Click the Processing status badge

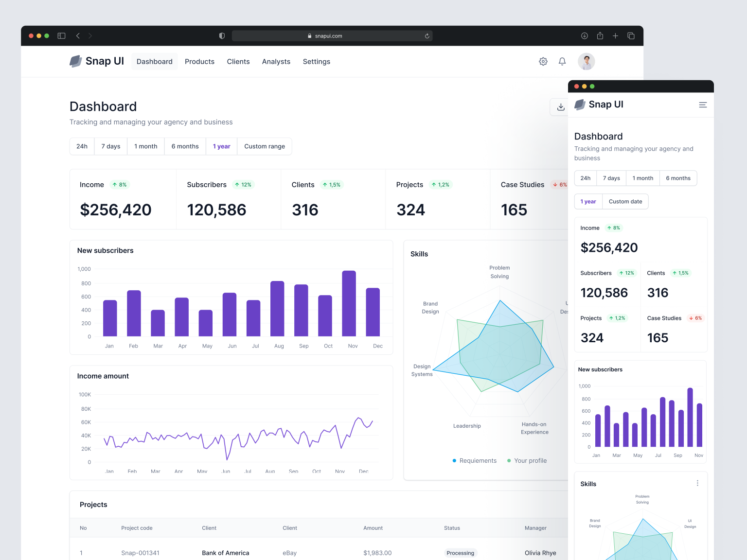[460, 553]
